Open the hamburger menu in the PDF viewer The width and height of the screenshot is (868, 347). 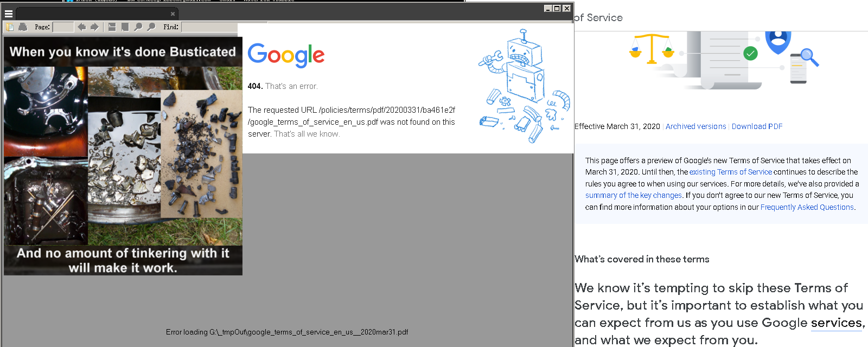[8, 14]
